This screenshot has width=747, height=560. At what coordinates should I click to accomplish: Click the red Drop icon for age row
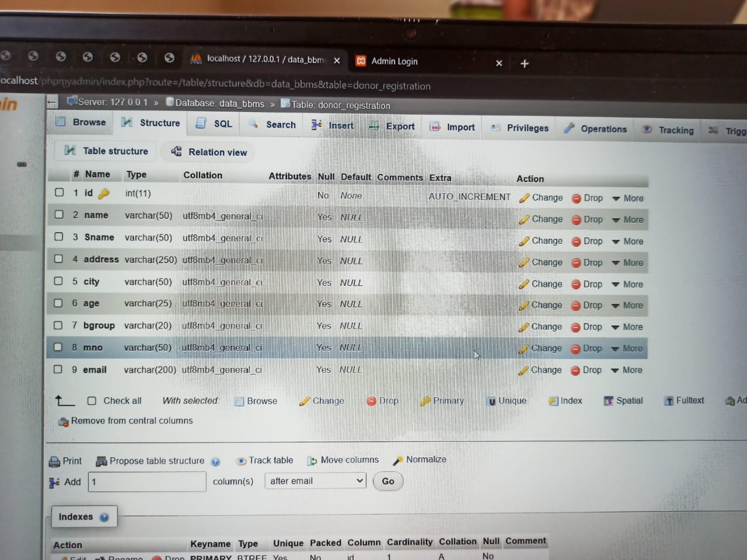(576, 306)
